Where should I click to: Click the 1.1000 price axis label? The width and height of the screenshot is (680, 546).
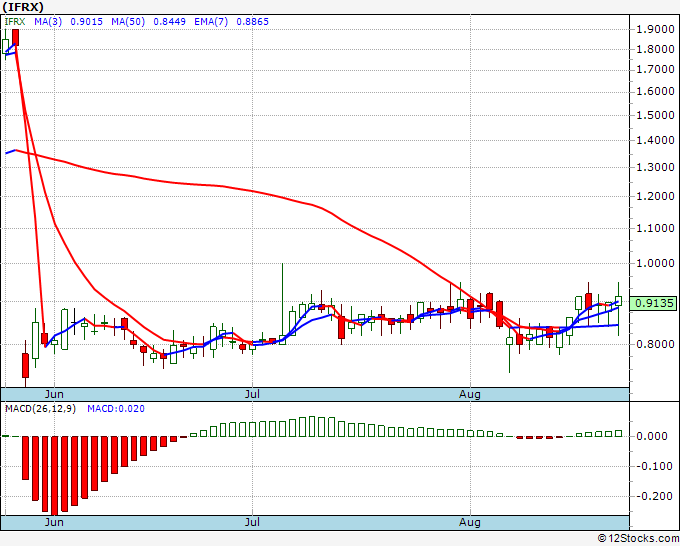pos(655,228)
